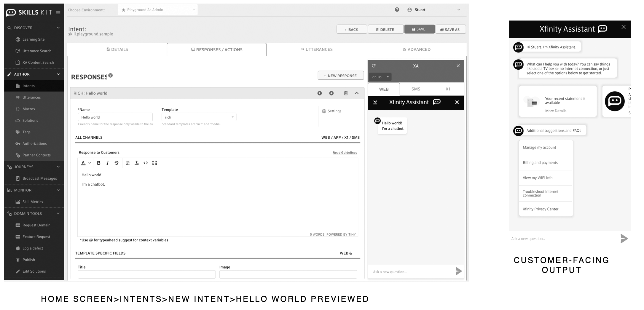Clear formatting in the editor toolbar
Image resolution: width=644 pixels, height=310 pixels.
coord(137,163)
